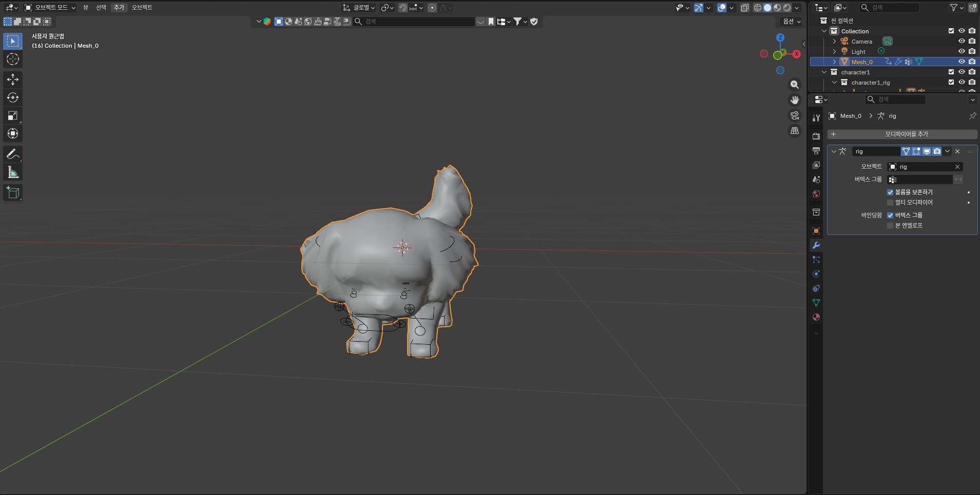Click the pan view hand icon

[x=795, y=100]
